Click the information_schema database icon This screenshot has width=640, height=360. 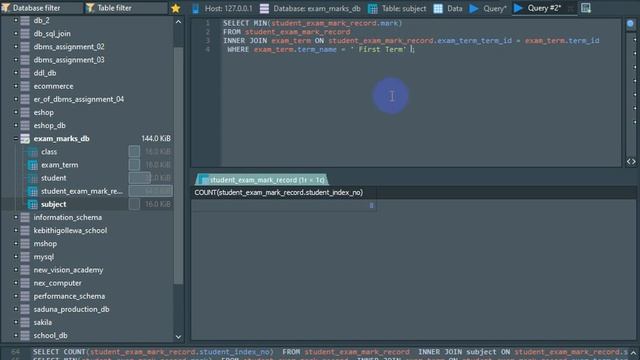pos(25,218)
